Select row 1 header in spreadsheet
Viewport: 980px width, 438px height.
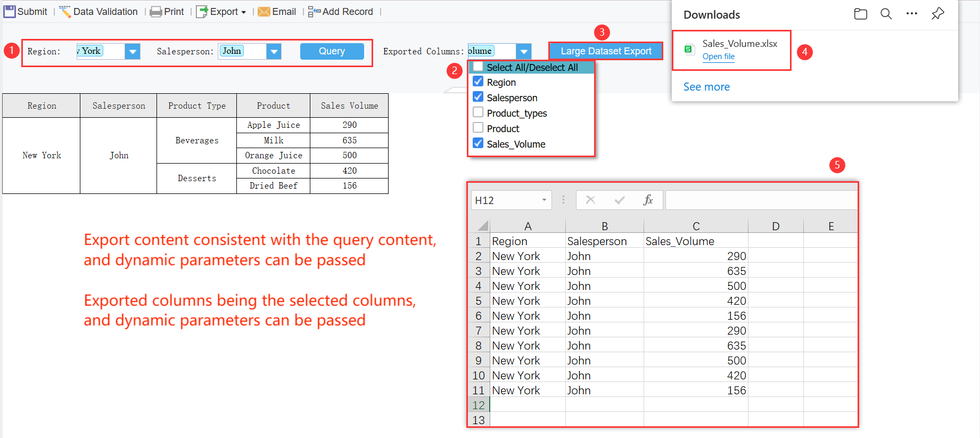pyautogui.click(x=479, y=241)
